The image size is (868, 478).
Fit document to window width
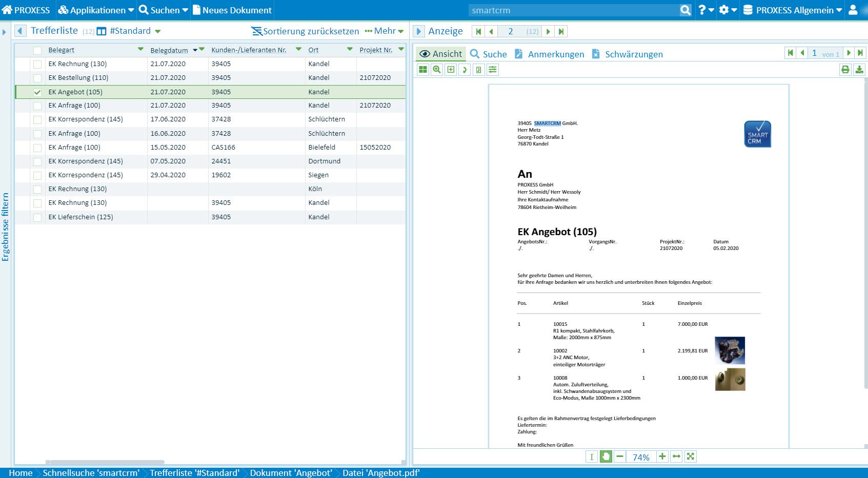(x=676, y=456)
